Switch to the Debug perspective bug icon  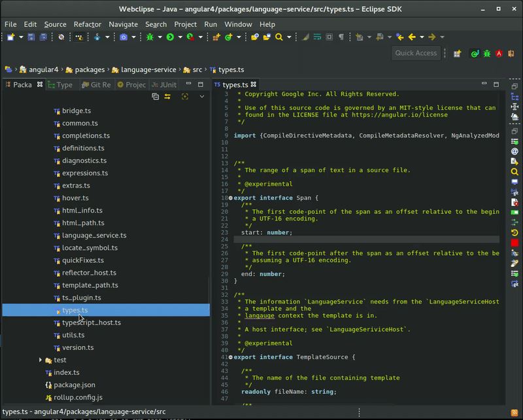[487, 54]
